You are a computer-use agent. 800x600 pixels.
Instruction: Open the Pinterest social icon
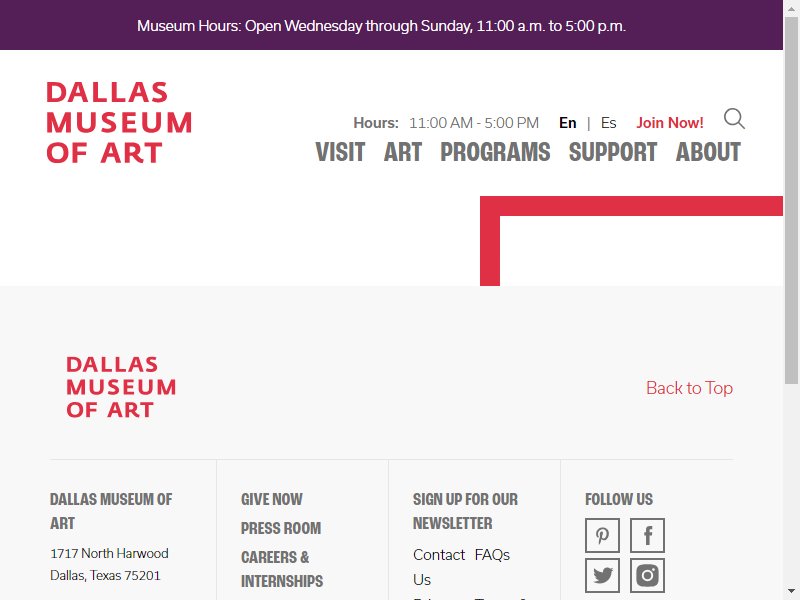pos(603,535)
